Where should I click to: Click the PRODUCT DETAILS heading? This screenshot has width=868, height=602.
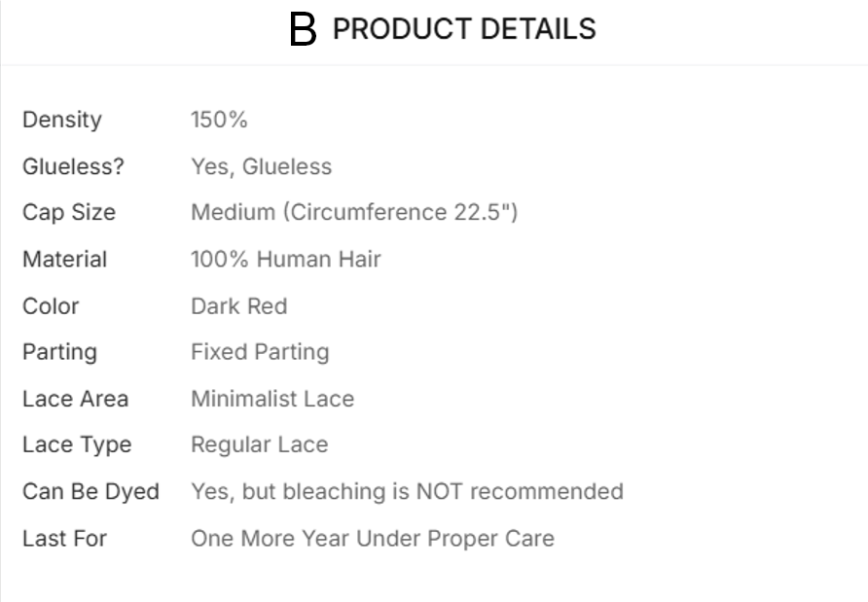pyautogui.click(x=463, y=29)
